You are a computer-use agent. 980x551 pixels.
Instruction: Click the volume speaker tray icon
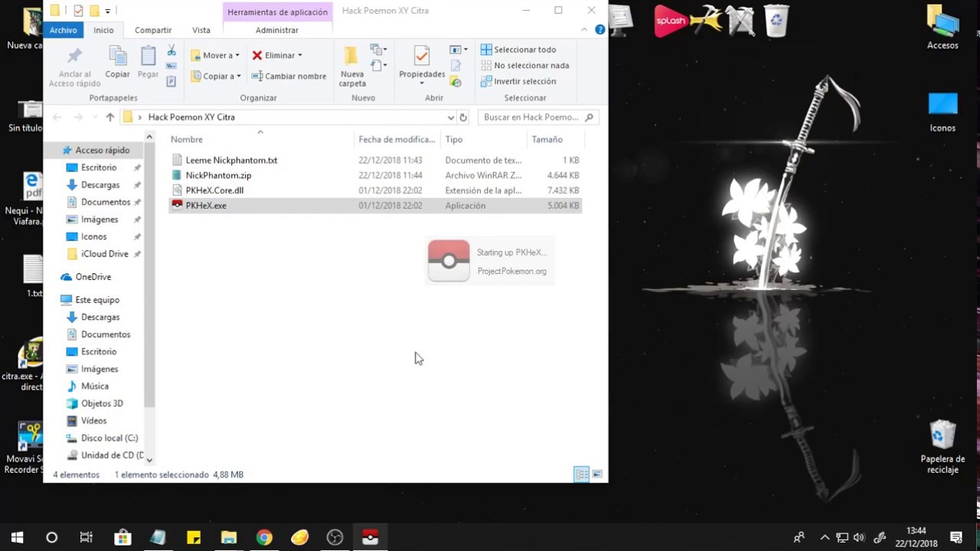(x=859, y=538)
